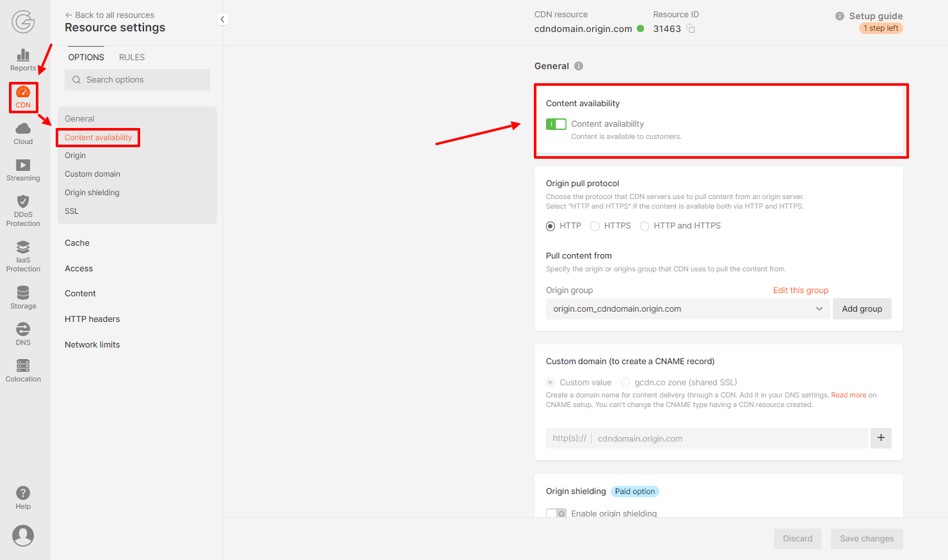Collapse the left resource settings panel
948x560 pixels.
222,19
